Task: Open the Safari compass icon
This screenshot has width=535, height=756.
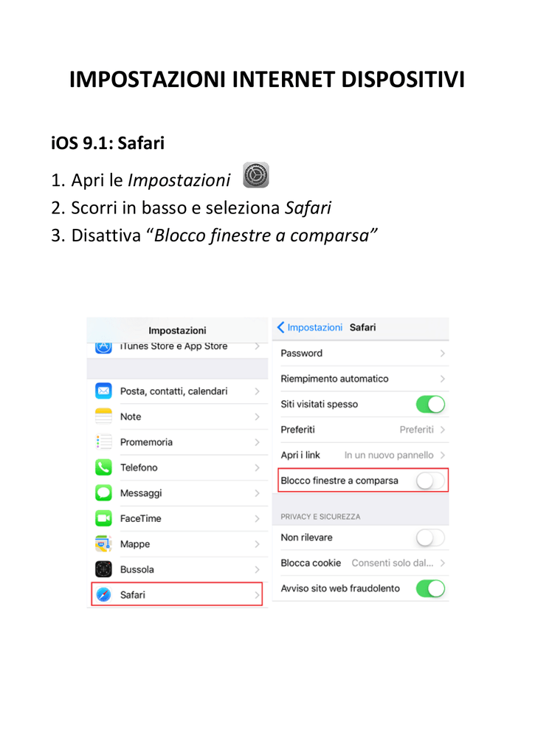Action: (103, 594)
